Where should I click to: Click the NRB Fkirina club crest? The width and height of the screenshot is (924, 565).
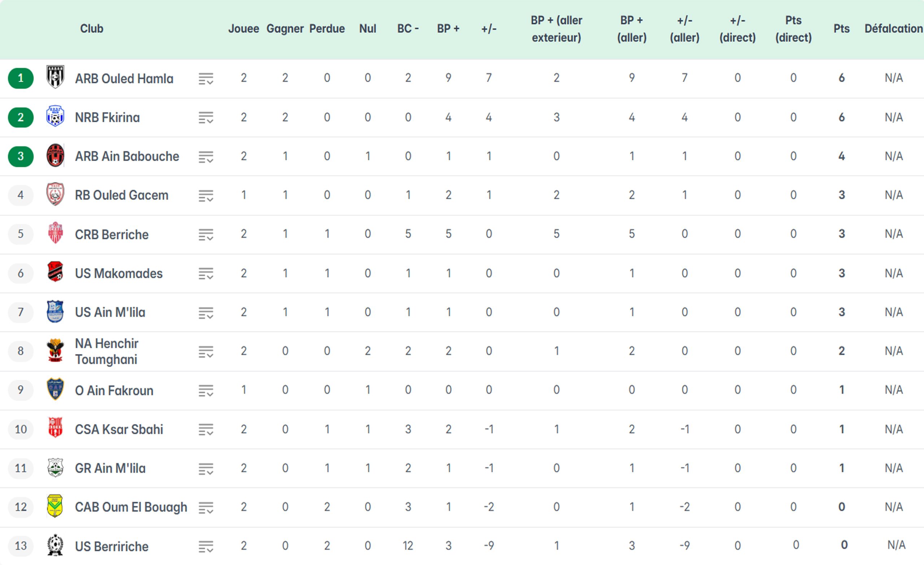click(55, 116)
